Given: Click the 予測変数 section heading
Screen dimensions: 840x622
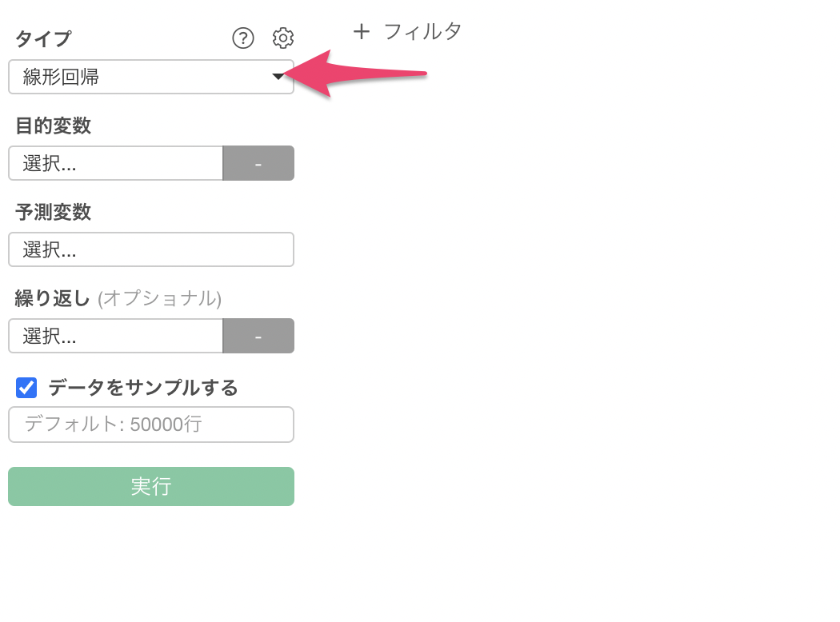Looking at the screenshot, I should (x=53, y=212).
